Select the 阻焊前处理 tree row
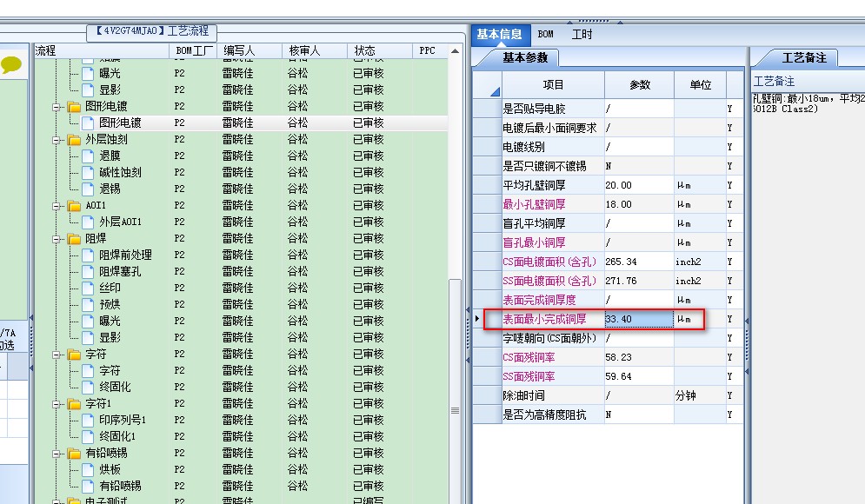This screenshot has height=504, width=865. coord(241,255)
